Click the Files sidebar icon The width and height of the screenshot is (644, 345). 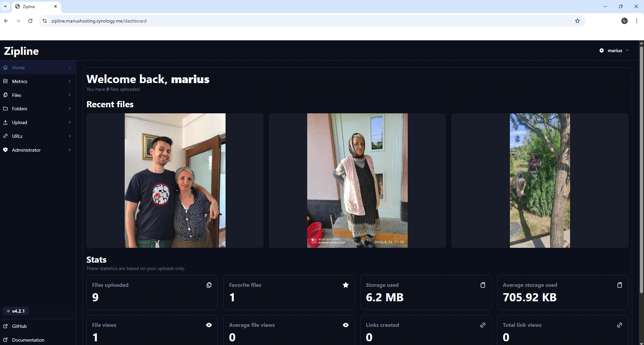[x=5, y=95]
